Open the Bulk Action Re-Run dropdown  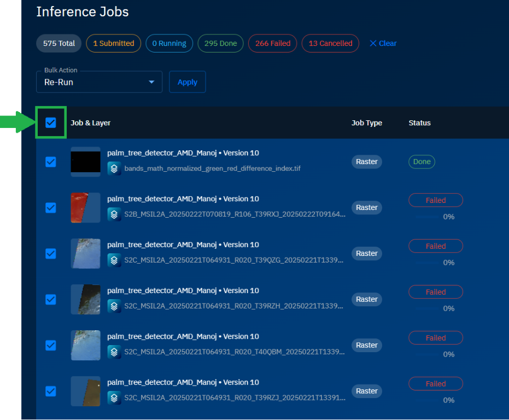[x=99, y=82]
